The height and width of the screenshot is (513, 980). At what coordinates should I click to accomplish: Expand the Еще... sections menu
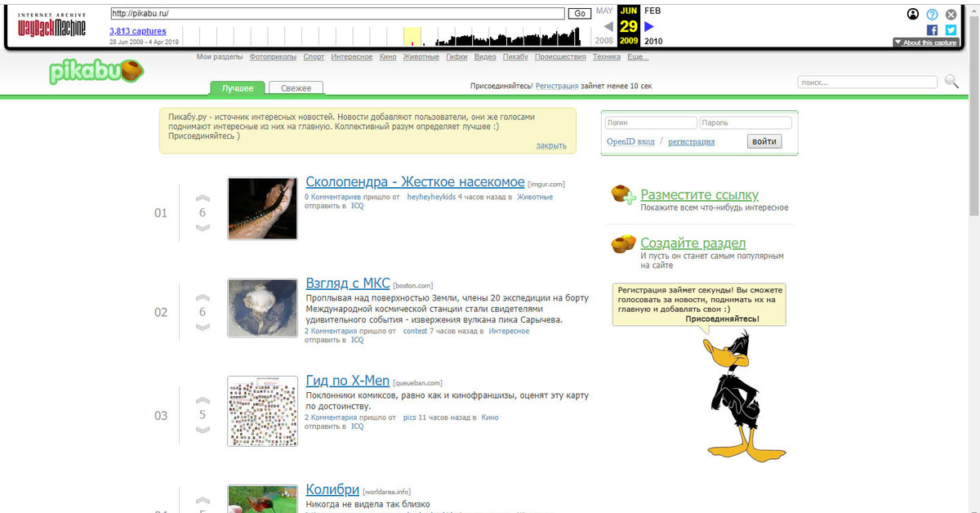tap(638, 57)
